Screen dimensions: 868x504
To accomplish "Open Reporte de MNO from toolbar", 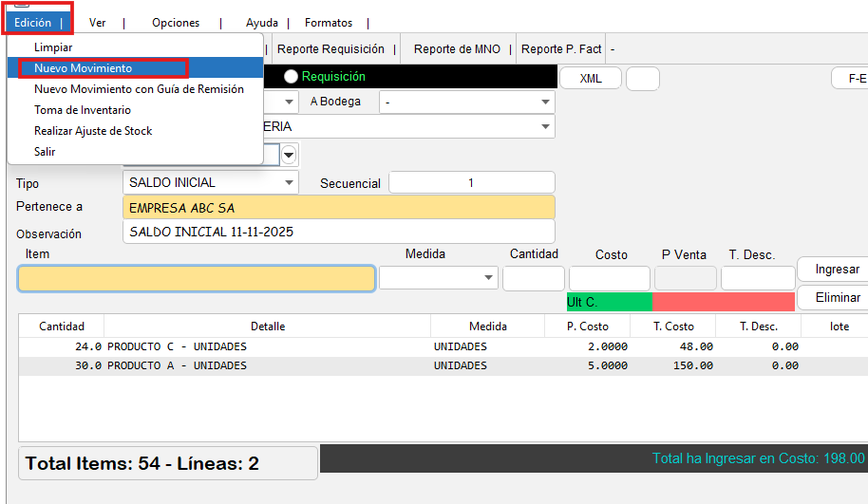I will [x=457, y=49].
